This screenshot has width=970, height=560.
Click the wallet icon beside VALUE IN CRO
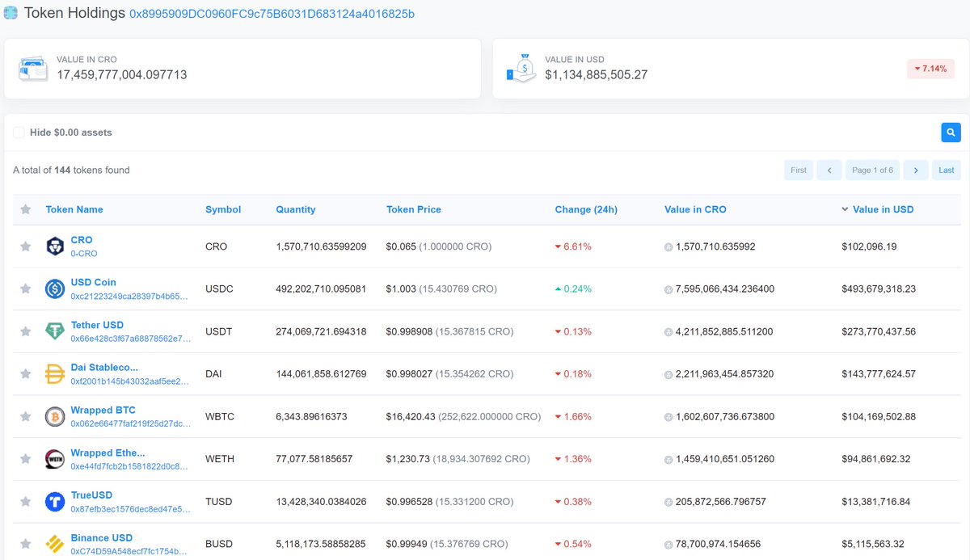32,68
